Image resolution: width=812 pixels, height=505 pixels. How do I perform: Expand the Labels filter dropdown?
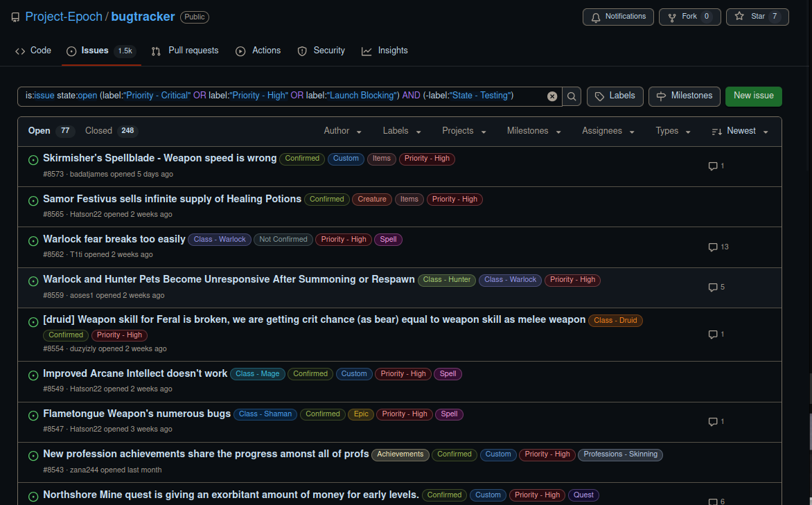point(402,131)
